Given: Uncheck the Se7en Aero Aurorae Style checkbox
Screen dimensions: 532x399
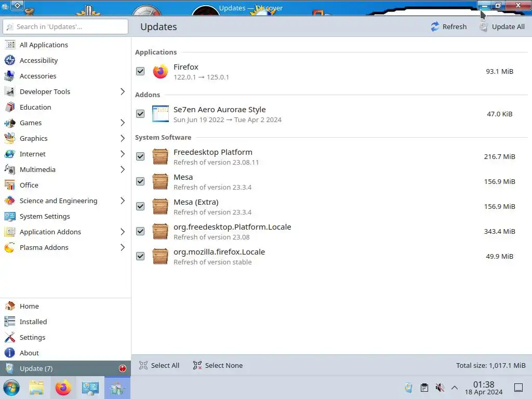Looking at the screenshot, I should pyautogui.click(x=140, y=114).
